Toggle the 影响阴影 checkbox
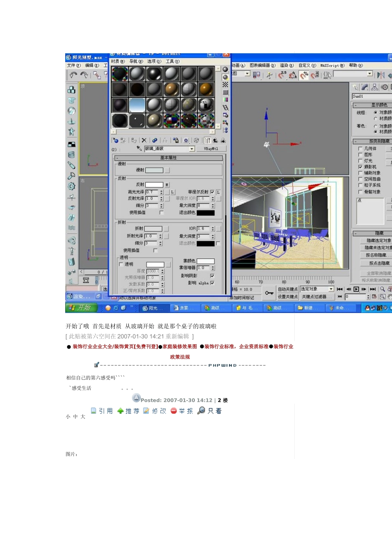The height and width of the screenshot is (555, 392). (x=212, y=275)
